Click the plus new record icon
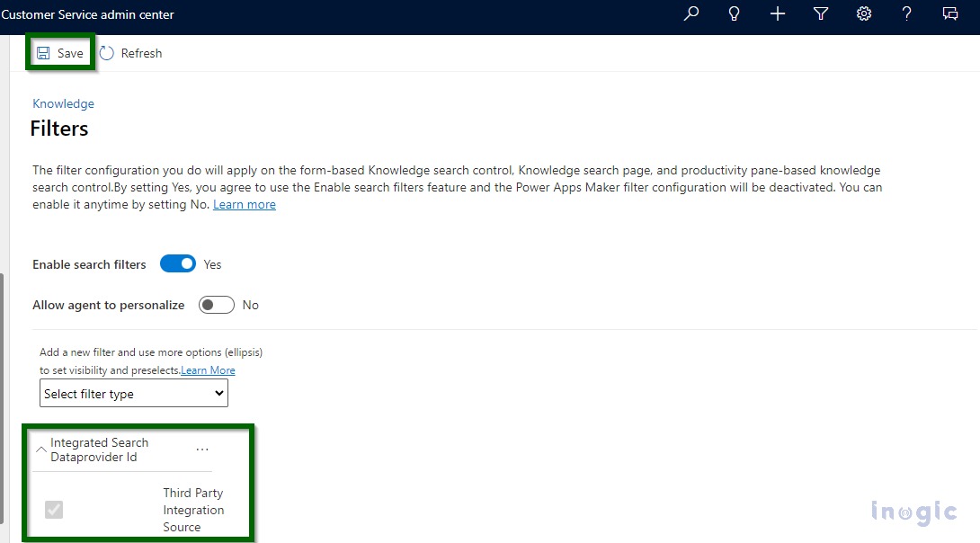 point(777,13)
